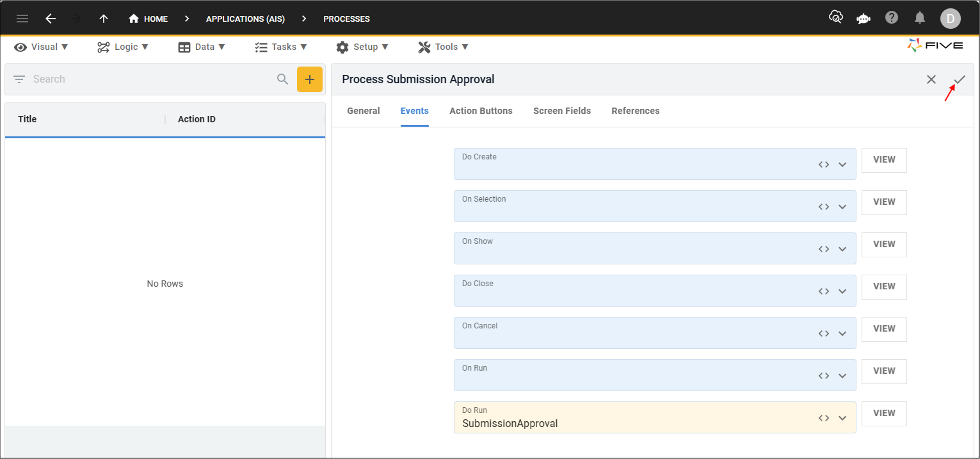Expand the On Selection dropdown arrow
Image resolution: width=980 pixels, height=459 pixels.
[842, 207]
